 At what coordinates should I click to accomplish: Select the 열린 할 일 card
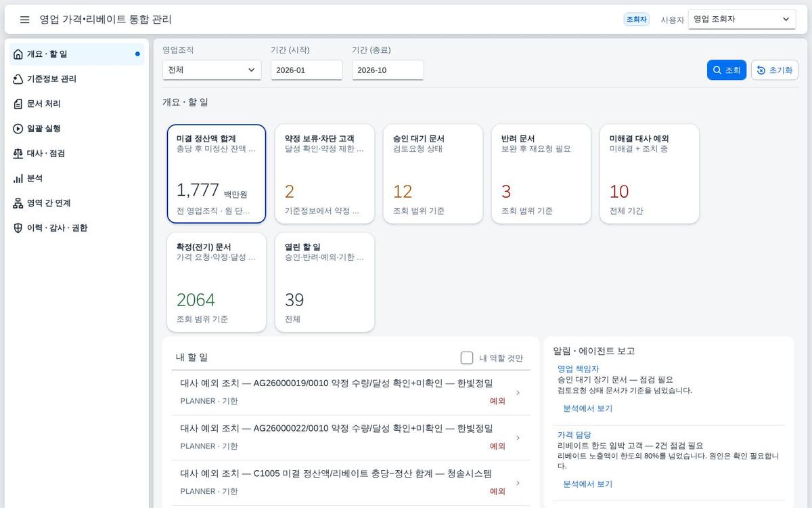[x=325, y=282]
